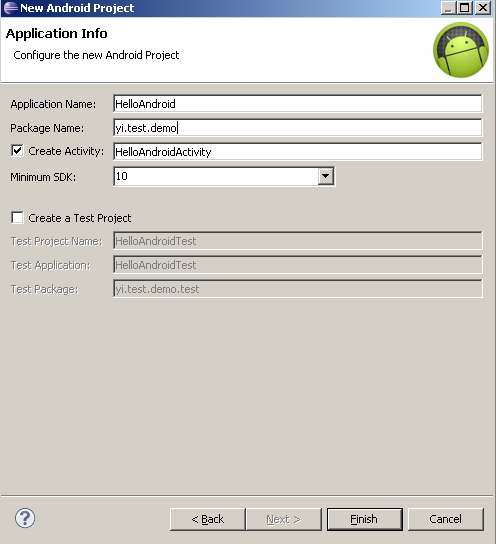
Task: Click the Test Package field
Action: tap(298, 289)
